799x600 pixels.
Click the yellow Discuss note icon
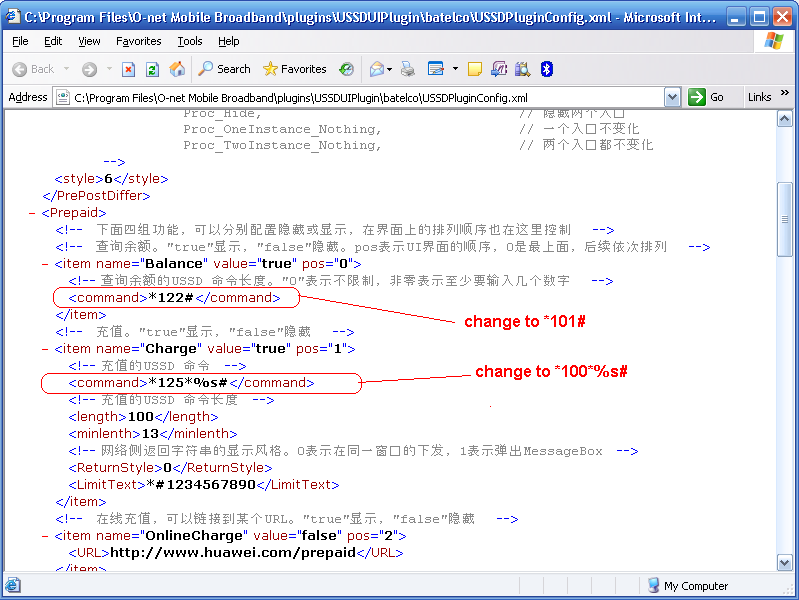point(474,69)
